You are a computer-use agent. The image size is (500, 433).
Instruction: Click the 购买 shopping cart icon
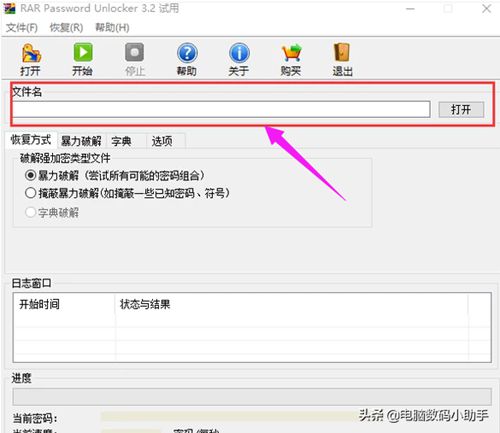coord(291,53)
